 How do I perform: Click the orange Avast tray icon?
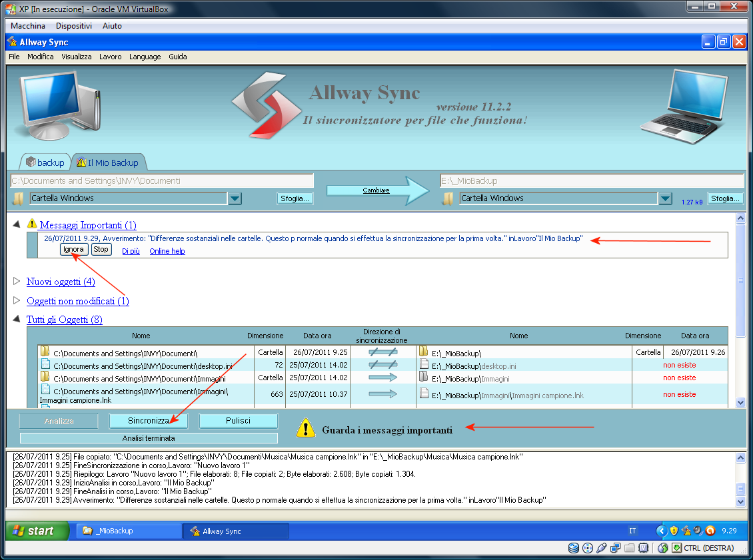coord(710,531)
